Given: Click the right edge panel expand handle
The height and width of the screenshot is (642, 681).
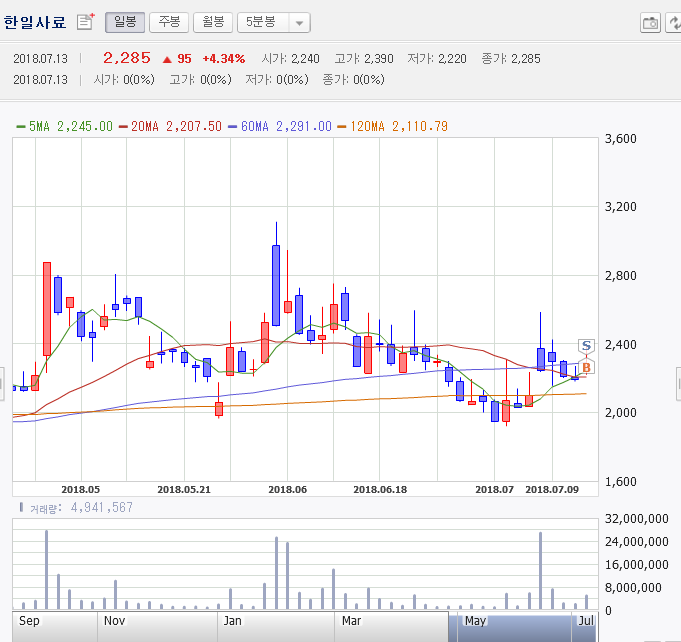Looking at the screenshot, I should point(678,384).
